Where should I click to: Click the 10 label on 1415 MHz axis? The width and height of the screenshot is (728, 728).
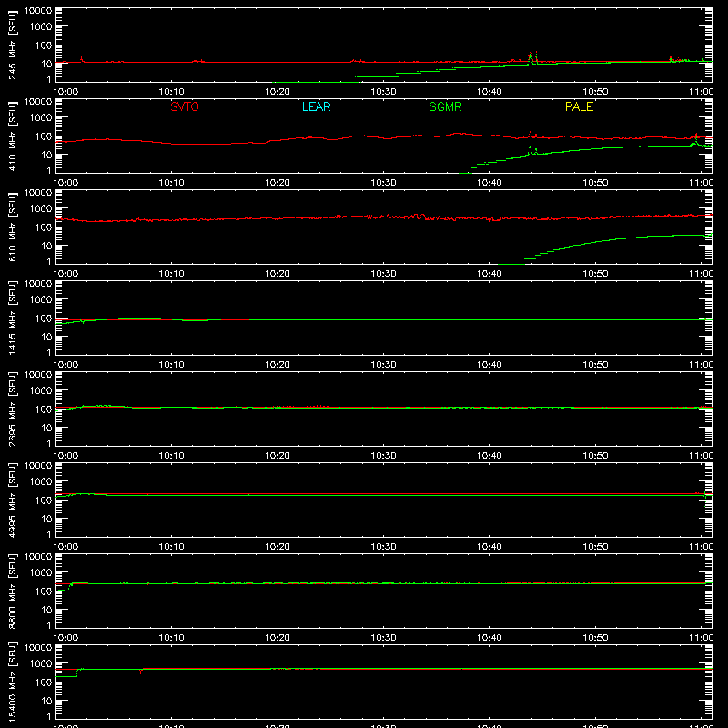coord(46,337)
